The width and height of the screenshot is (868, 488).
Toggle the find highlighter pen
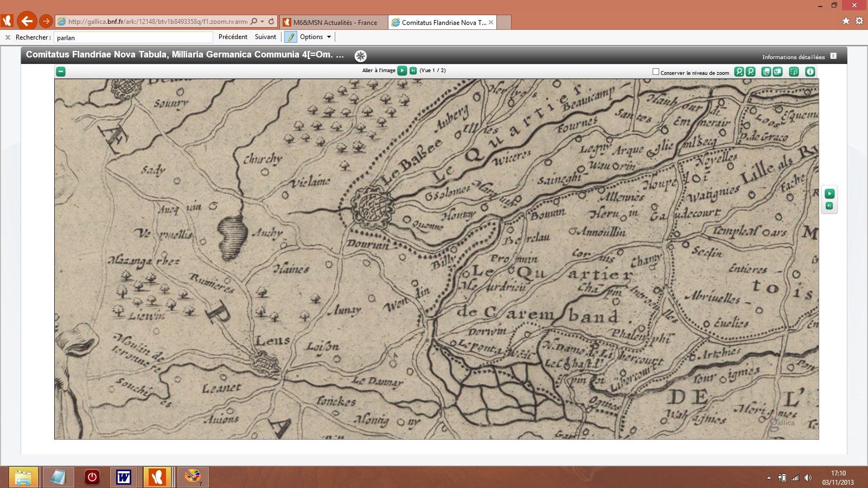pyautogui.click(x=291, y=37)
